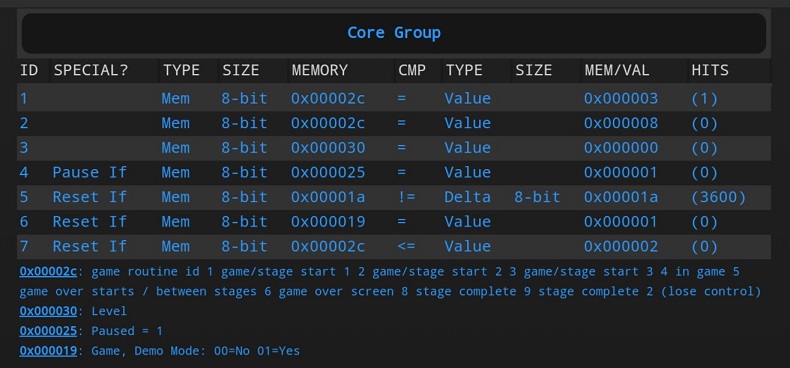
Task: Click the Core Group header bar
Action: [x=394, y=33]
